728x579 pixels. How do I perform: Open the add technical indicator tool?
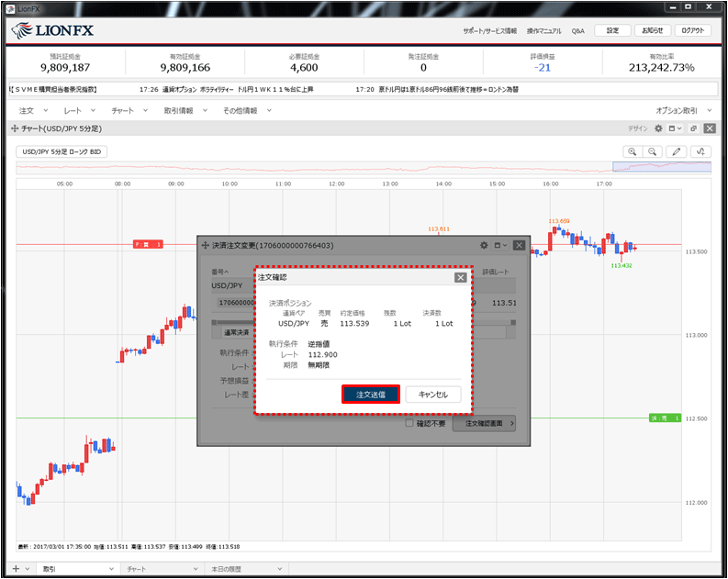tap(700, 151)
